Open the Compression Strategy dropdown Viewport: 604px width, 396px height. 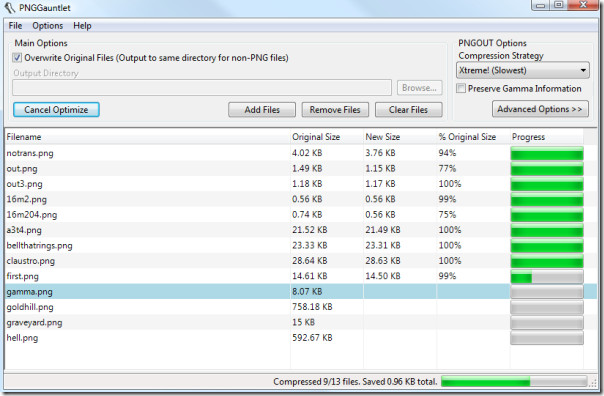tap(522, 70)
